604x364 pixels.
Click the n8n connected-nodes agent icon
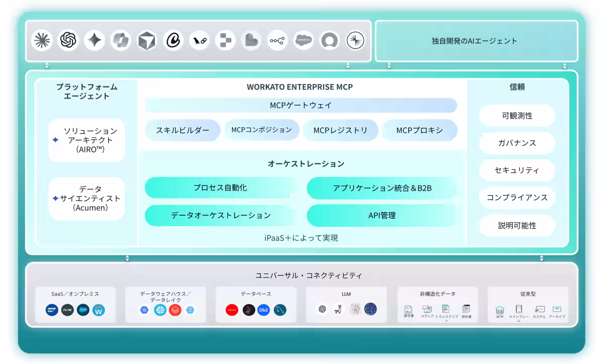[278, 40]
